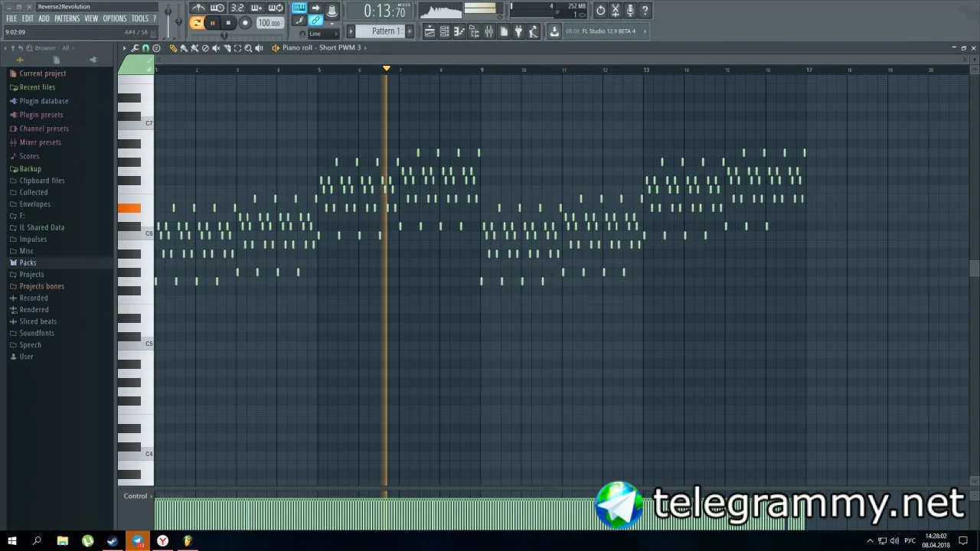Select the Paint brush tool
The image size is (980, 551).
click(x=184, y=48)
